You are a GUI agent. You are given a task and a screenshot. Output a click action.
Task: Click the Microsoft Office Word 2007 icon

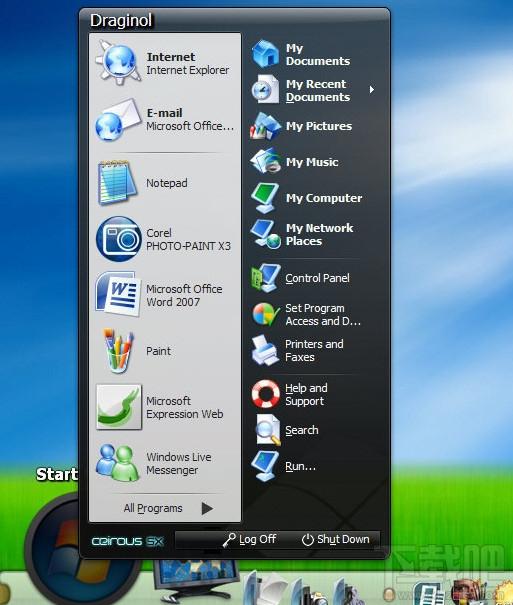pos(117,294)
